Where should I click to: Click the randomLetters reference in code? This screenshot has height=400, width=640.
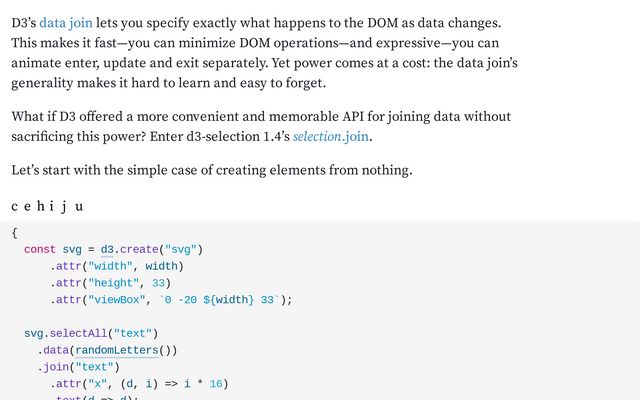click(117, 350)
